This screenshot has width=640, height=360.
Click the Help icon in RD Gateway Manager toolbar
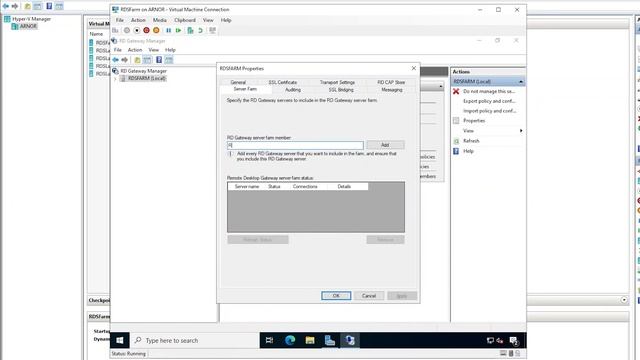pos(159,60)
